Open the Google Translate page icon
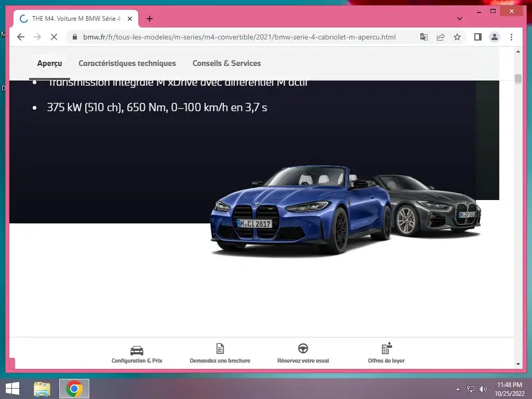The height and width of the screenshot is (399, 532). [424, 37]
